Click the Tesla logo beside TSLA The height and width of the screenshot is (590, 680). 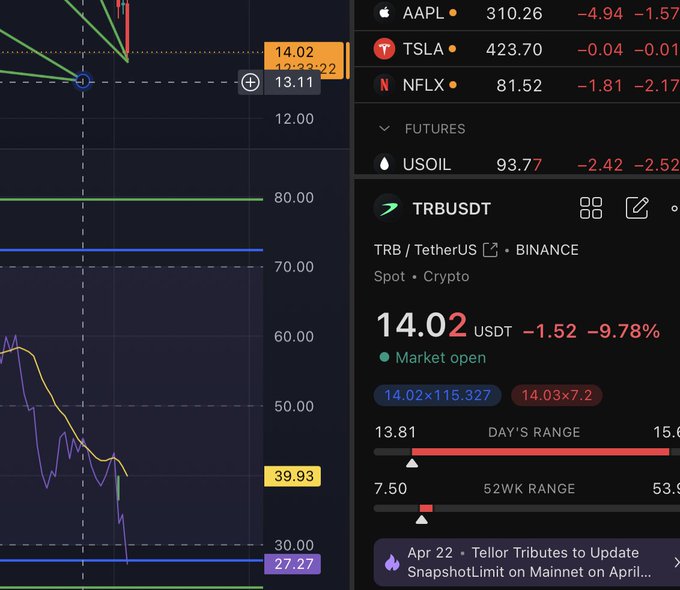[x=384, y=49]
